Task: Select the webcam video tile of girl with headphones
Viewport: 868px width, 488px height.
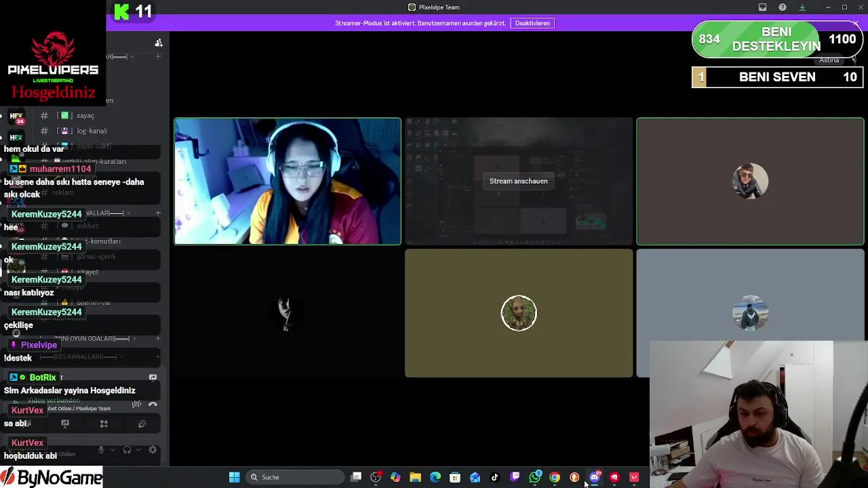Action: [288, 181]
